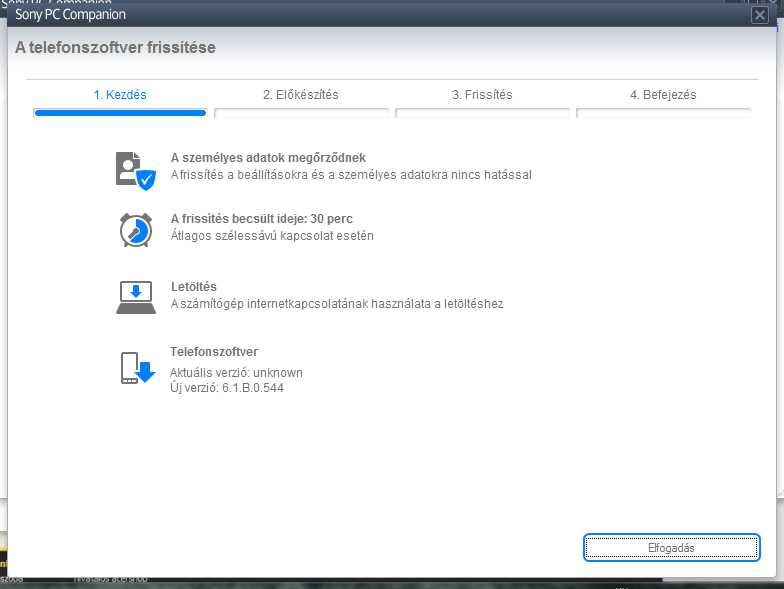This screenshot has width=784, height=589.
Task: Click the empty Frissítés progress bar
Action: (x=482, y=113)
